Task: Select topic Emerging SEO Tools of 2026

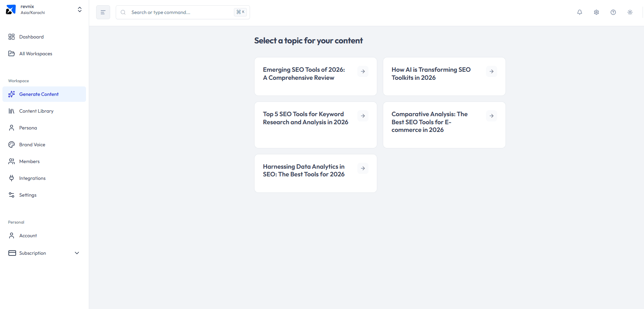Action: [x=316, y=76]
